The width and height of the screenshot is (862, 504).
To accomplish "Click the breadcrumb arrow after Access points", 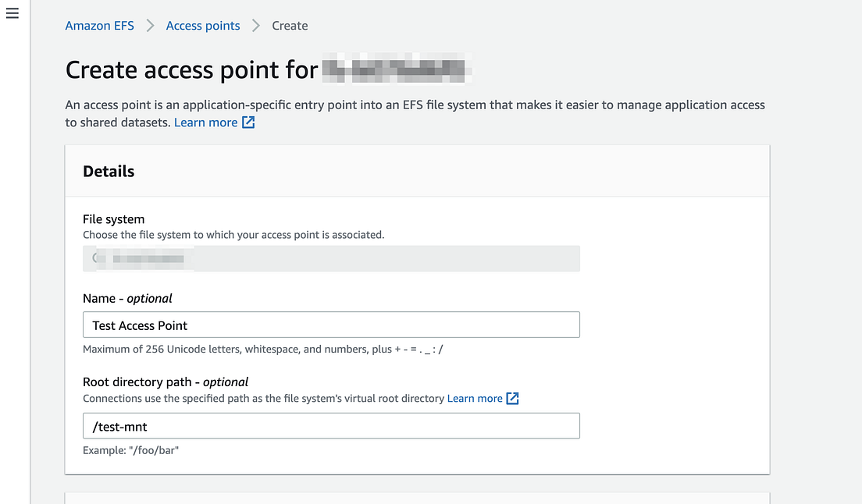I will [255, 25].
